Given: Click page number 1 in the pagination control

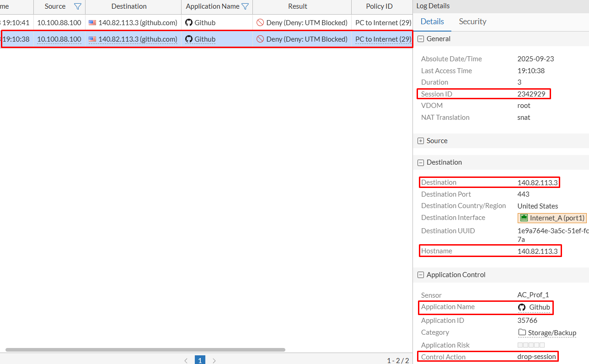Looking at the screenshot, I should click(200, 360).
